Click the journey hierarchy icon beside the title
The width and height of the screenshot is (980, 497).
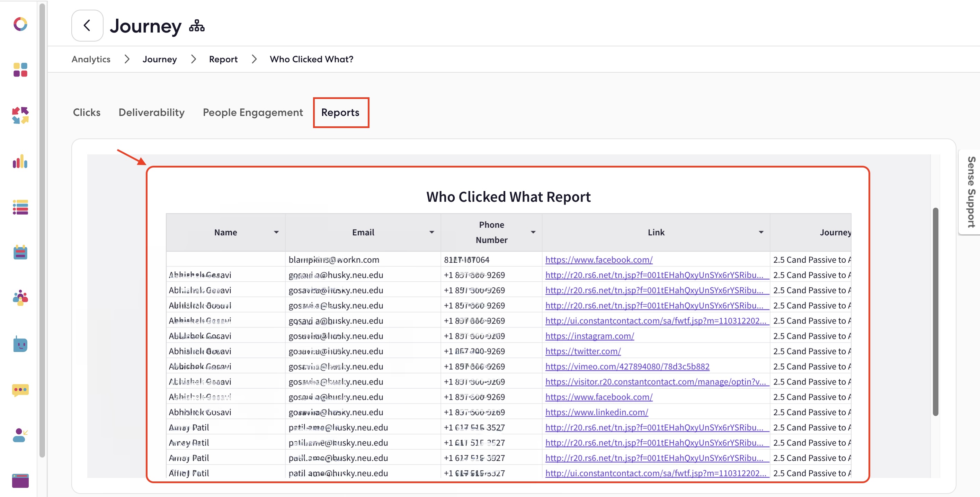[197, 26]
